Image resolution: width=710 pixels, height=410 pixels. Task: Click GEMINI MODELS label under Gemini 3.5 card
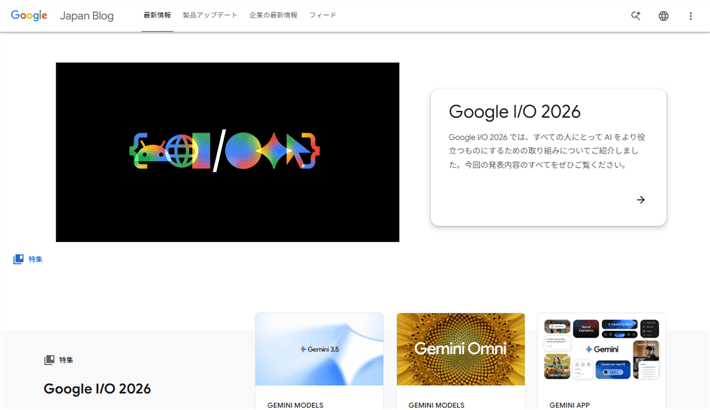(x=295, y=405)
